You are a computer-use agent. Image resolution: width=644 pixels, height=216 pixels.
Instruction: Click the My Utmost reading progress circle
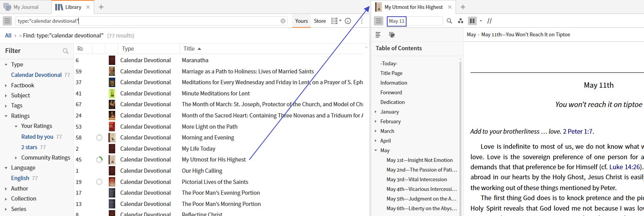[x=99, y=160]
